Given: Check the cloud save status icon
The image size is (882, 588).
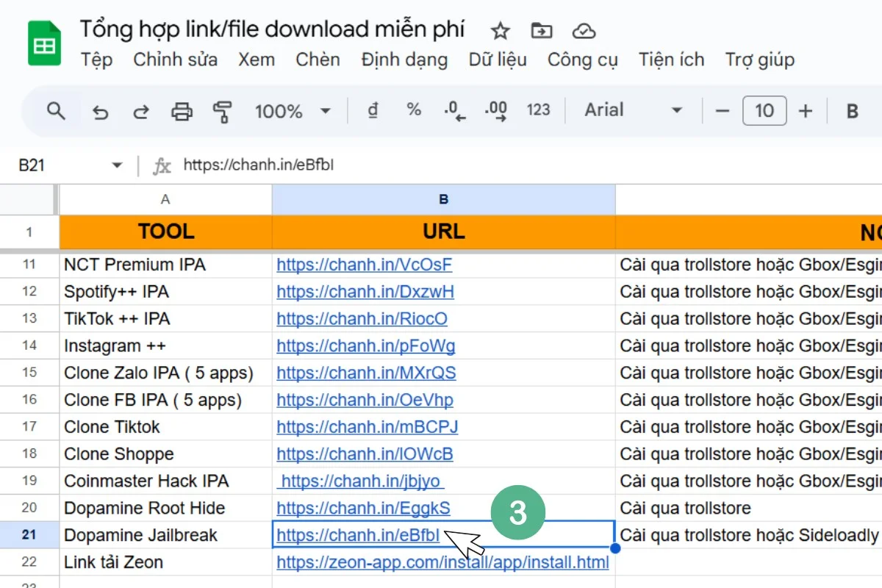Looking at the screenshot, I should tap(584, 31).
